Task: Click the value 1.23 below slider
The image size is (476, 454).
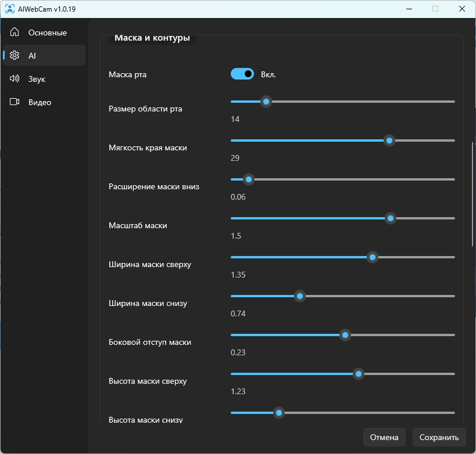Action: click(x=238, y=391)
